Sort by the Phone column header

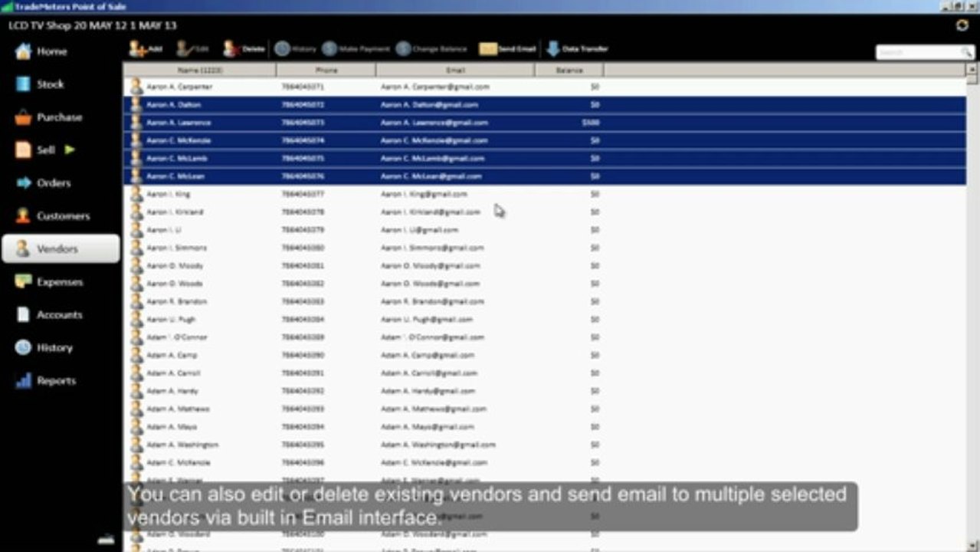[x=326, y=70]
